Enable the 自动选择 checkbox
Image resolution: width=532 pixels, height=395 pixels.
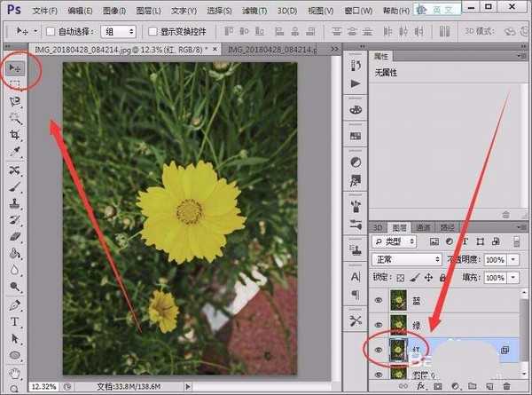pos(51,31)
